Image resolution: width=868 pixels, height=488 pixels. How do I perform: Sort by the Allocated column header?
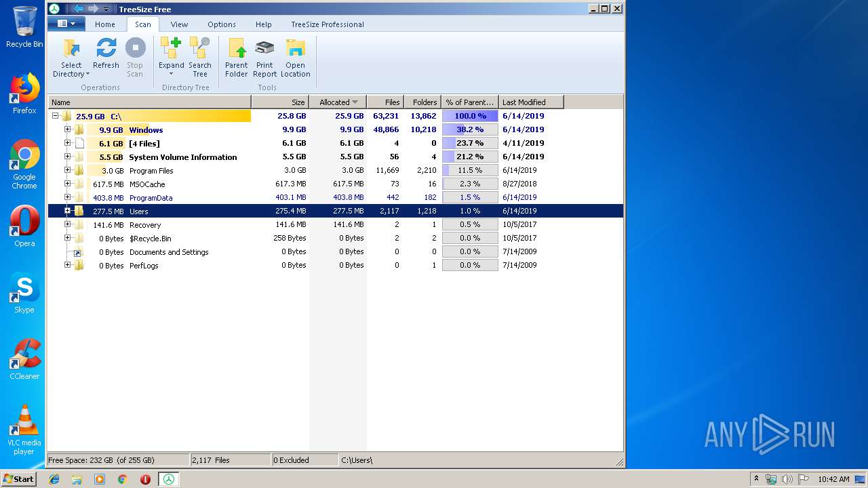point(338,102)
